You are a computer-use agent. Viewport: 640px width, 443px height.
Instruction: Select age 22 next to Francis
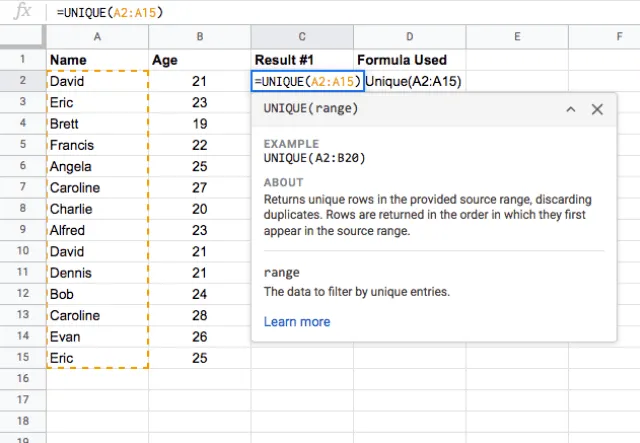click(x=200, y=145)
